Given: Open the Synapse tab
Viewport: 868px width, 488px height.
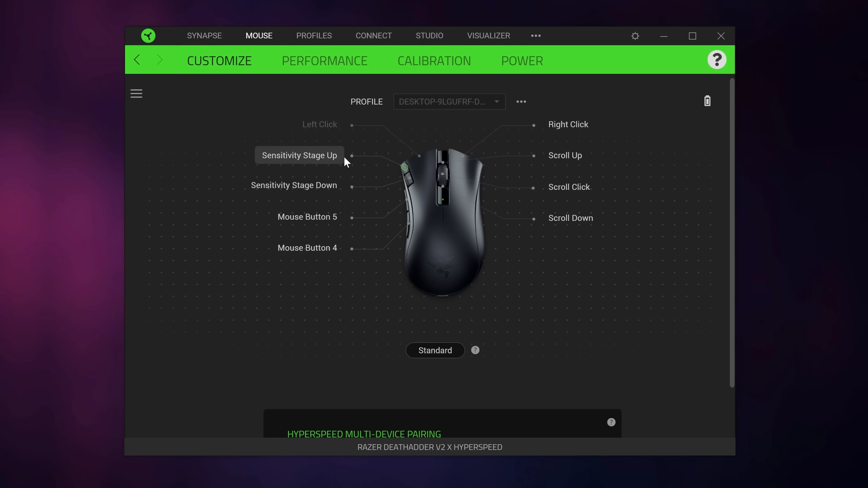Looking at the screenshot, I should click(204, 36).
